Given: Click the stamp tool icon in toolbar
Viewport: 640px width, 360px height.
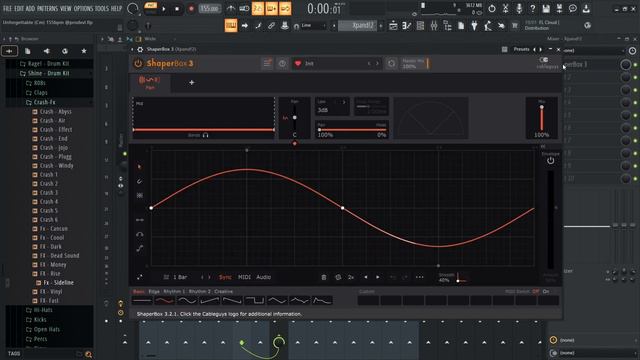Looking at the screenshot, I should [285, 26].
